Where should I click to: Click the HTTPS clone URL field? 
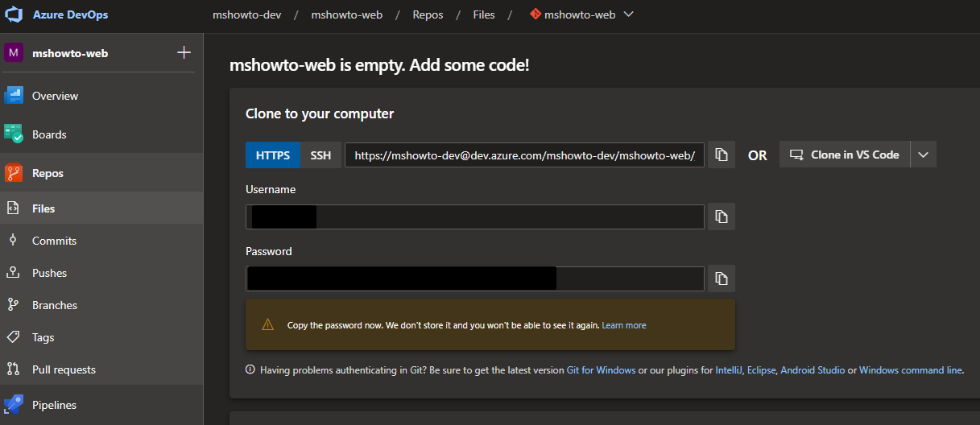pyautogui.click(x=524, y=155)
